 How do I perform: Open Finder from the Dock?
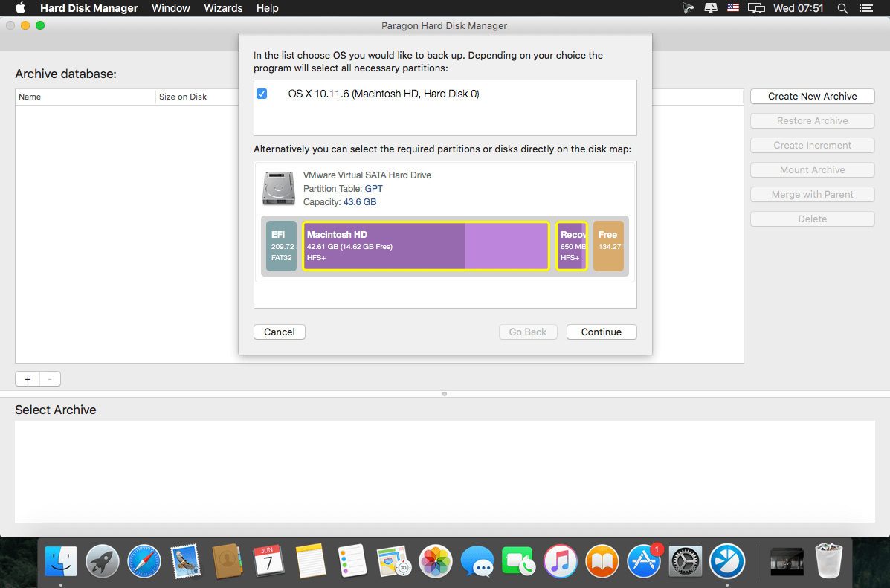click(61, 561)
